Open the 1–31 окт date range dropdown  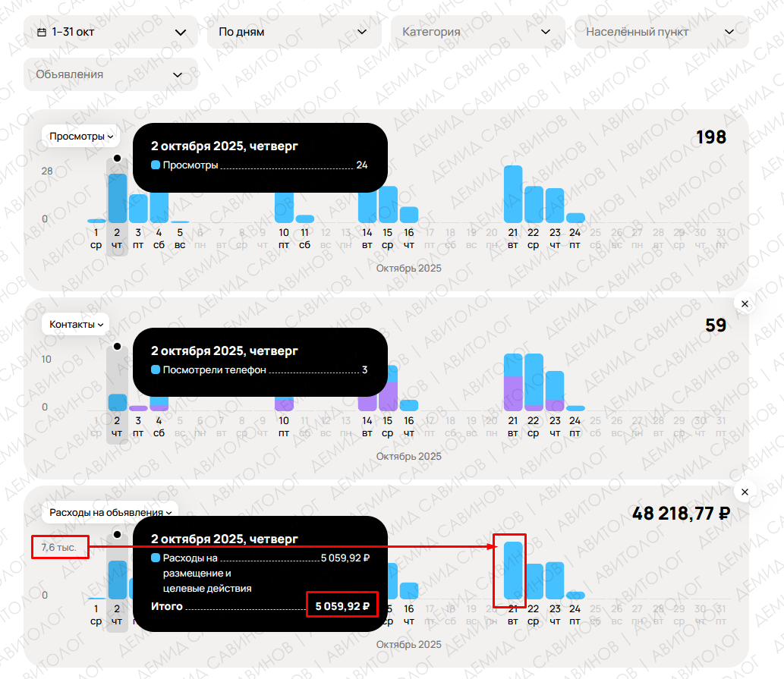[111, 32]
